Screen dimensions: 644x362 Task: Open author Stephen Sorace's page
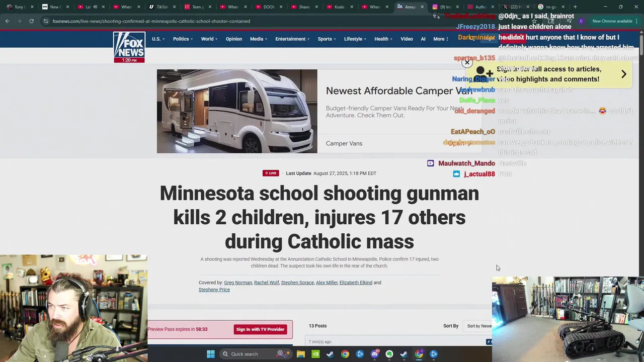[297, 283]
